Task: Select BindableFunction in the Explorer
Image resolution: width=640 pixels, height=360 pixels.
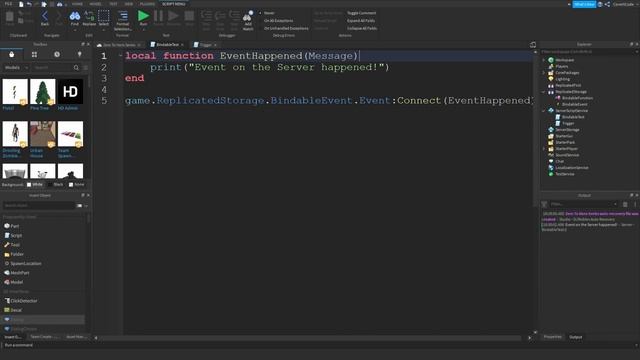Action: (x=577, y=98)
